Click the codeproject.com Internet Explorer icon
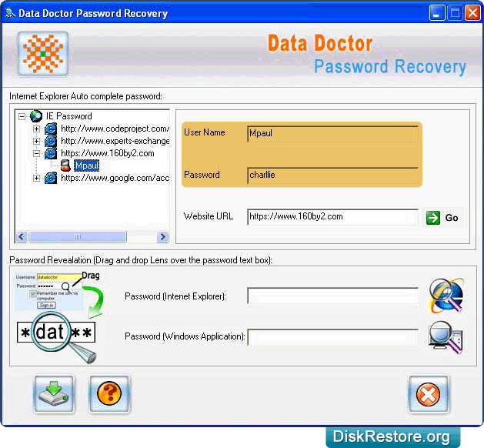 (x=51, y=129)
